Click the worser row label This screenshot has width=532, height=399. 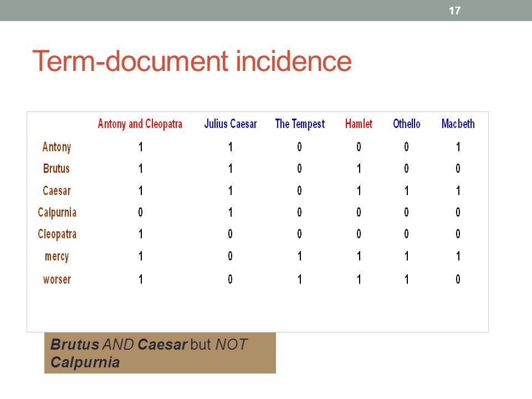[x=57, y=279]
